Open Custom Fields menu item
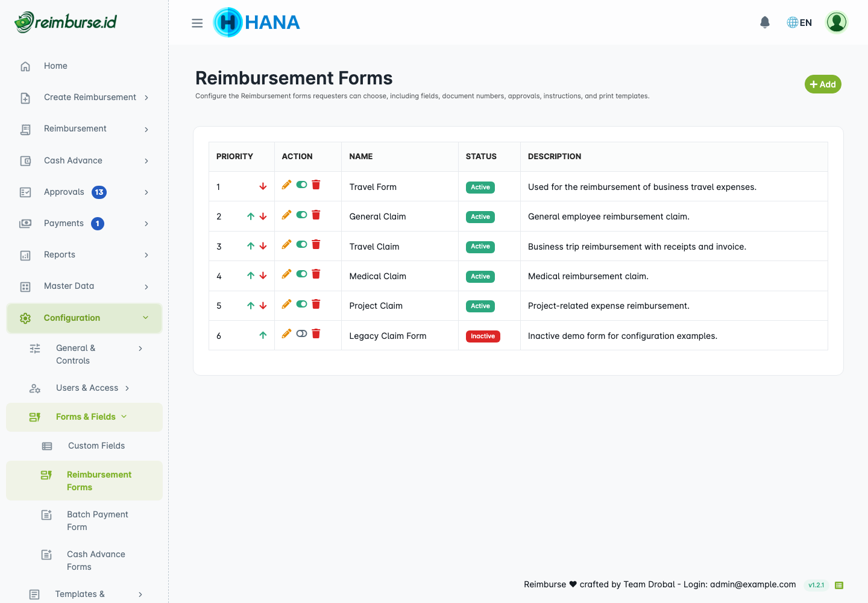This screenshot has height=603, width=868. click(84, 446)
